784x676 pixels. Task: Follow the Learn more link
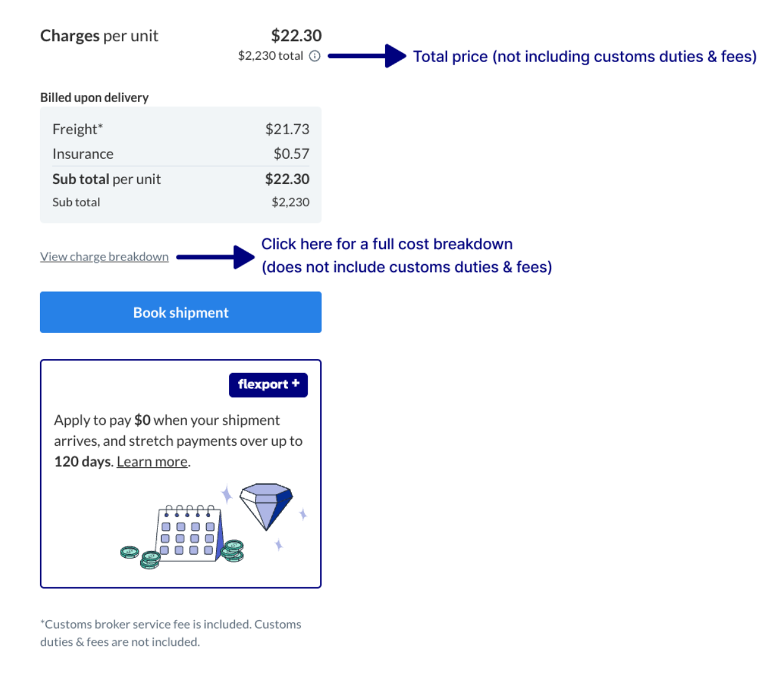152,462
